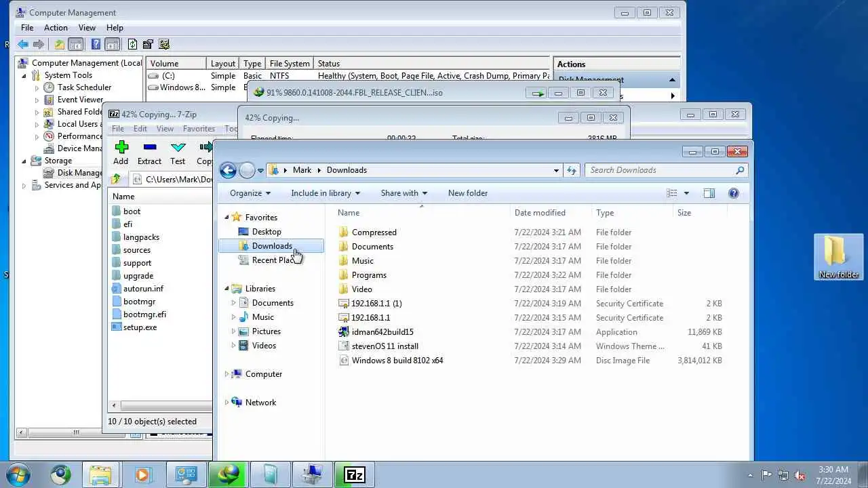
Task: Expand Task Scheduler in Computer Management tree
Action: pos(37,87)
